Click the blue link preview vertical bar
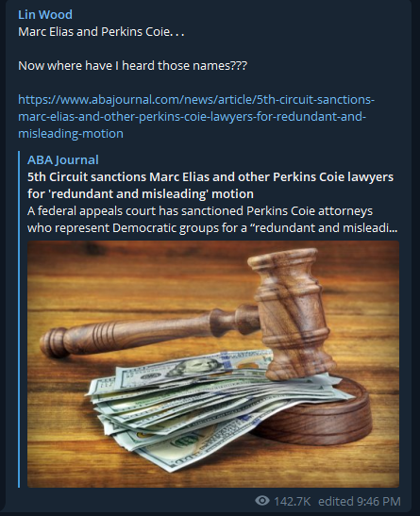Viewport: 420px width, 516px height. pyautogui.click(x=19, y=319)
